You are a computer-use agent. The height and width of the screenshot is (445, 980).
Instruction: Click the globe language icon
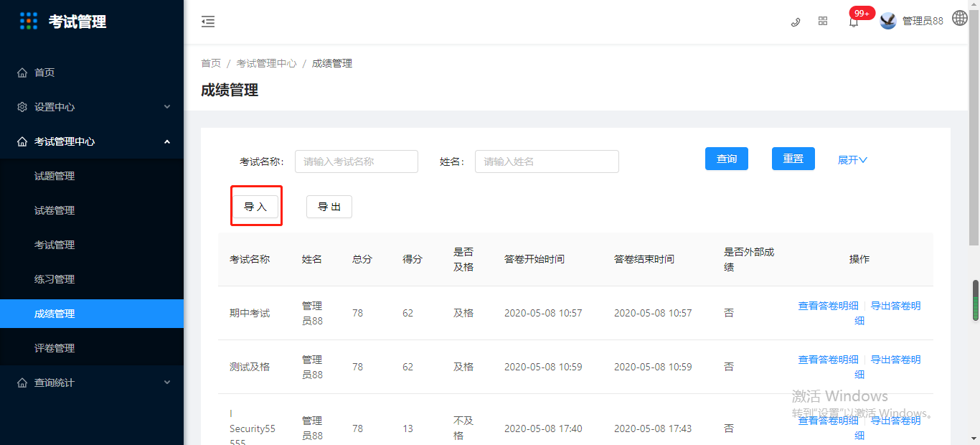(960, 18)
